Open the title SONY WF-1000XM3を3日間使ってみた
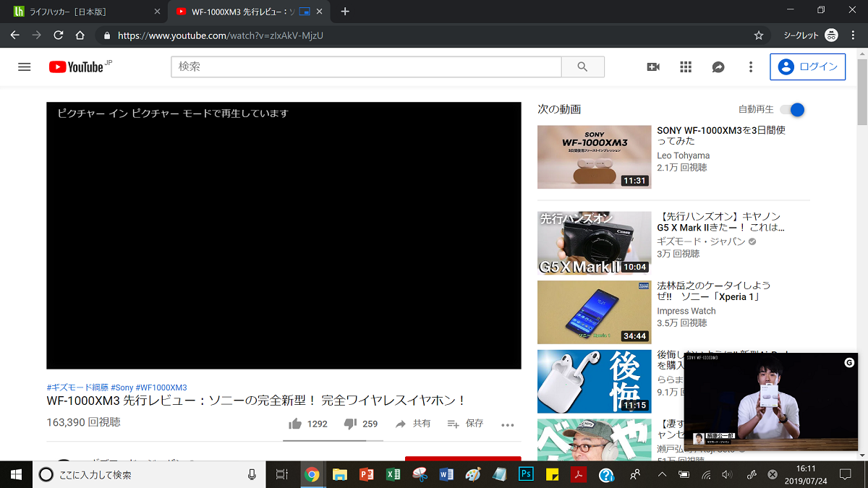The width and height of the screenshot is (868, 488). click(721, 137)
